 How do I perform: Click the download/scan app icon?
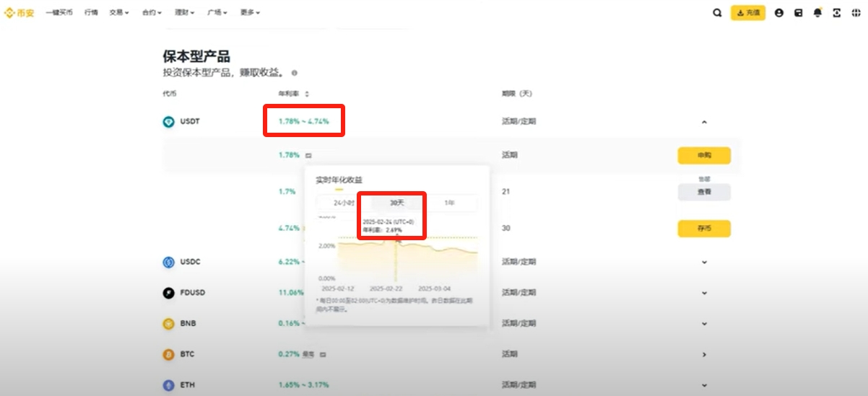coord(837,12)
